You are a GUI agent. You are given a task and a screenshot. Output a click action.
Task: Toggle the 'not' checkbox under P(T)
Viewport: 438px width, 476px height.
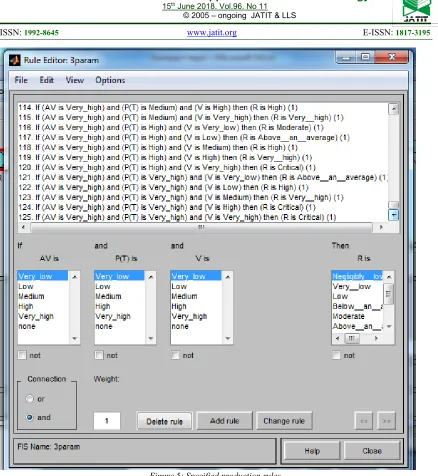[99, 355]
